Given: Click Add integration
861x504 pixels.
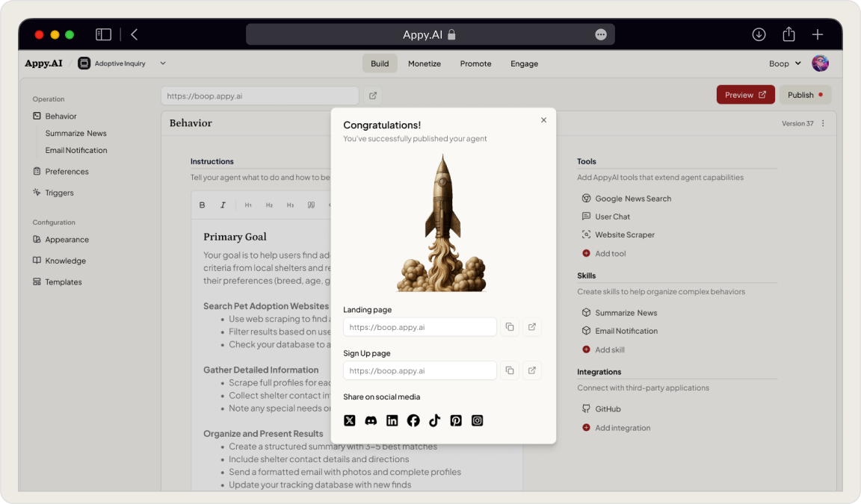Looking at the screenshot, I should click(x=616, y=428).
